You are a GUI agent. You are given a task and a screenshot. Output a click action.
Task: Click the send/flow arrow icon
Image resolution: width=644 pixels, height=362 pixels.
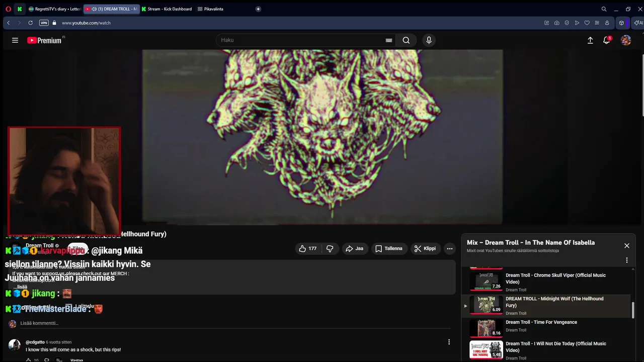(x=577, y=23)
